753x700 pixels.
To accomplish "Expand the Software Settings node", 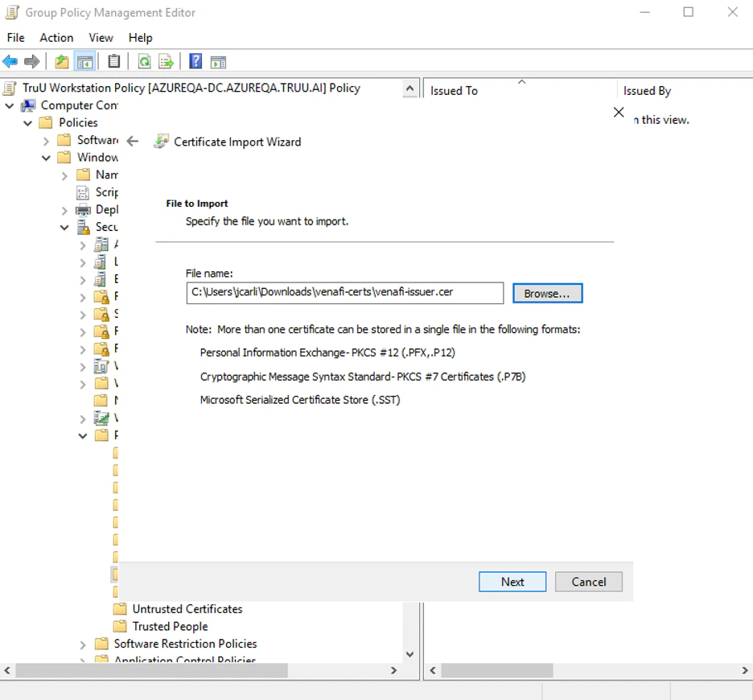I will (x=46, y=141).
